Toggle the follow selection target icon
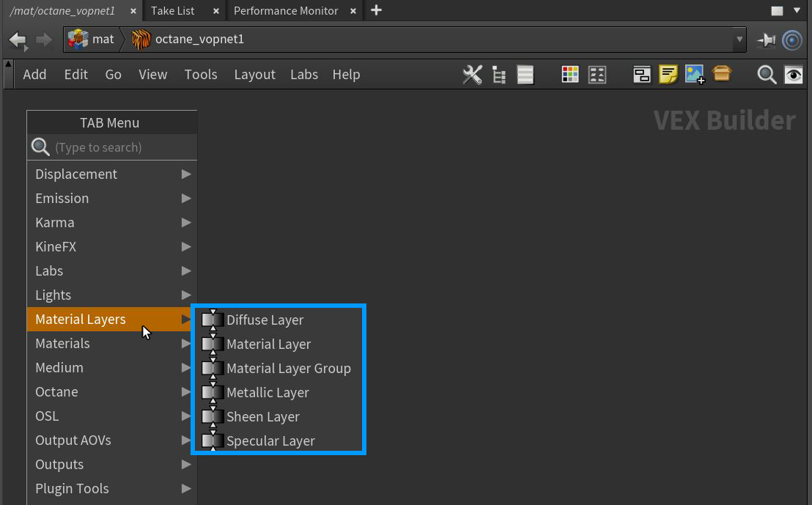The height and width of the screenshot is (505, 812). [x=792, y=40]
